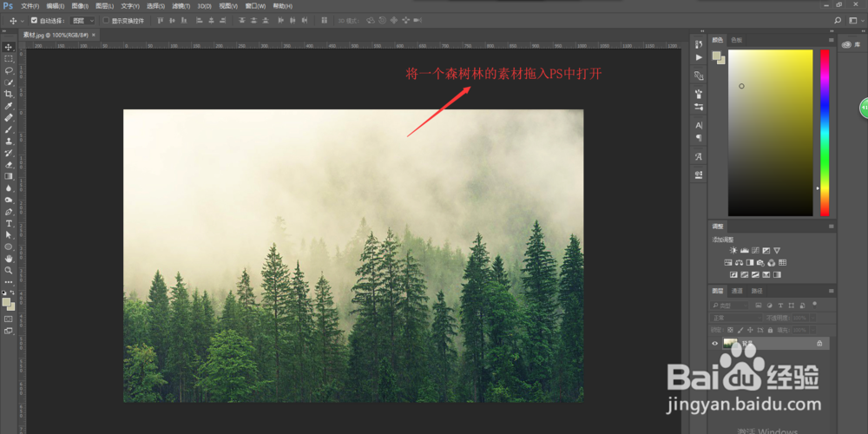Select the Move tool in left toolbar

[9, 47]
